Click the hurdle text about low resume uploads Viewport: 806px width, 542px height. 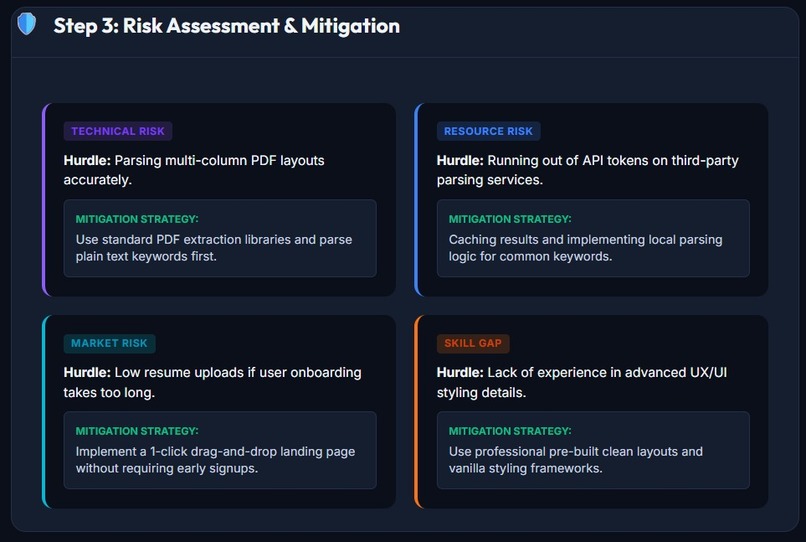click(x=212, y=382)
